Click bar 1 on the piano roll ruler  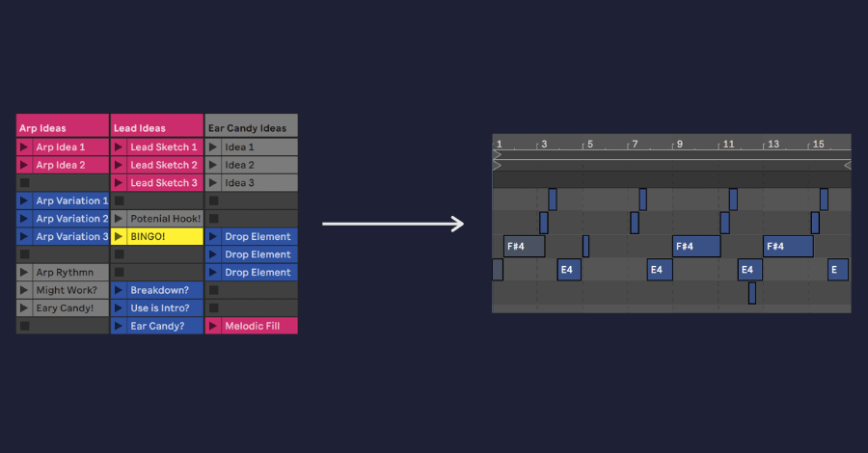pyautogui.click(x=500, y=145)
